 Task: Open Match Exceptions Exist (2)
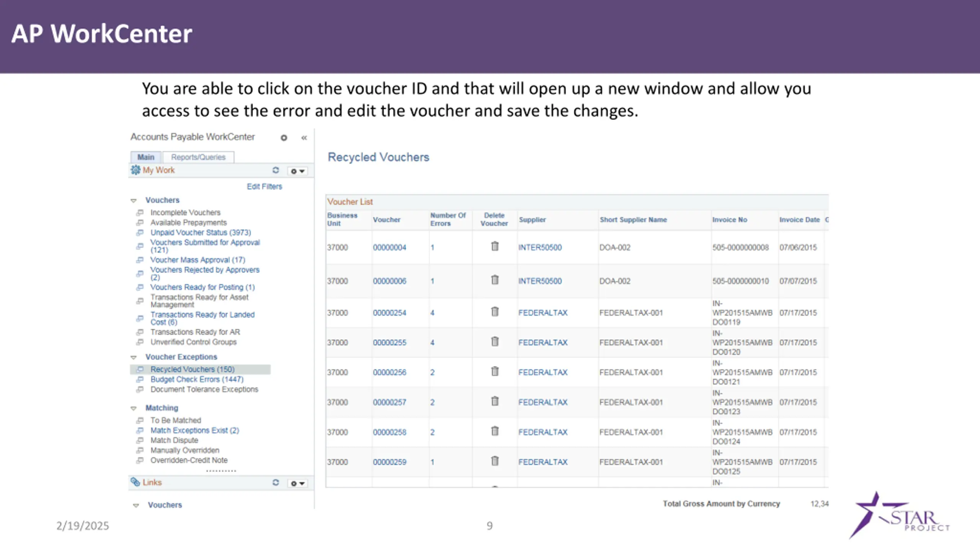tap(195, 430)
